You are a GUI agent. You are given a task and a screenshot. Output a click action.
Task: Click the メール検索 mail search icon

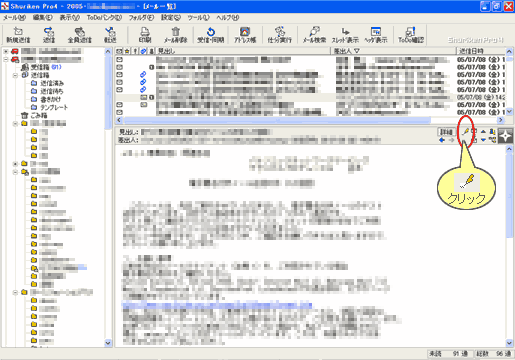(x=314, y=35)
